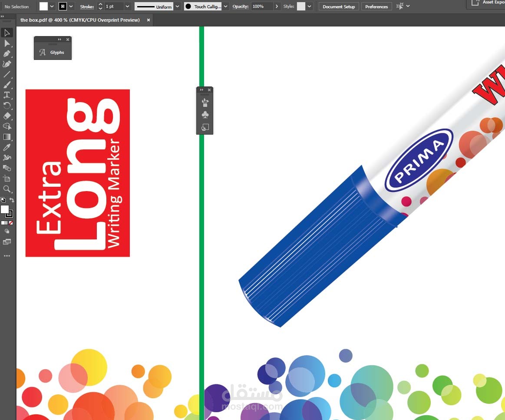
Task: Close the floating icon panel dock
Action: [209, 90]
